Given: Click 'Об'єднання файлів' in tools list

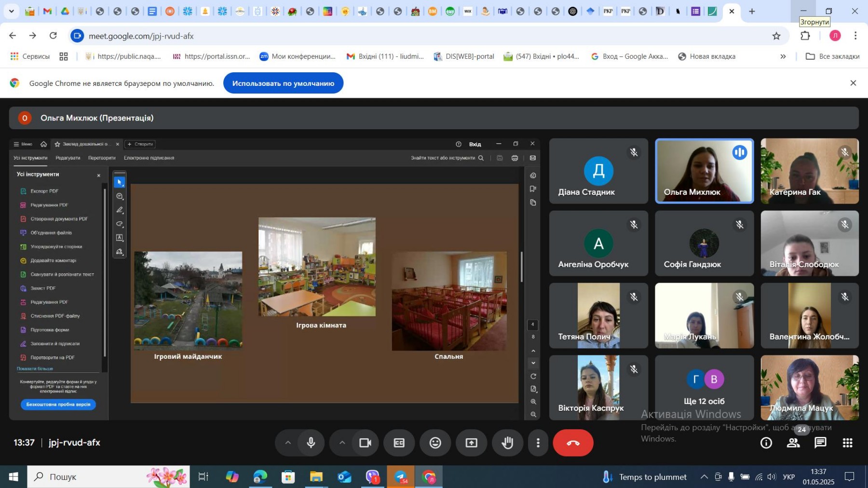Looking at the screenshot, I should click(x=51, y=232).
